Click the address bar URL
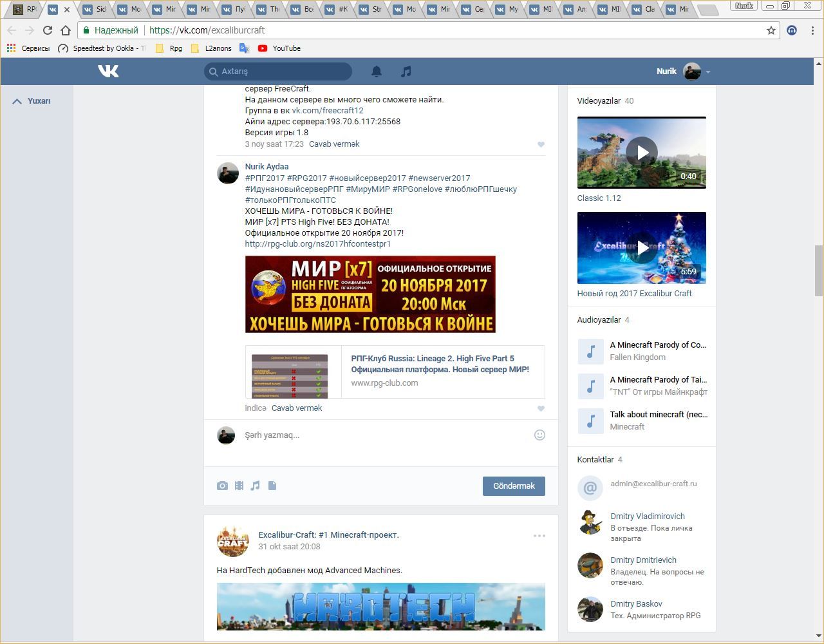This screenshot has height=644, width=824. [x=207, y=30]
